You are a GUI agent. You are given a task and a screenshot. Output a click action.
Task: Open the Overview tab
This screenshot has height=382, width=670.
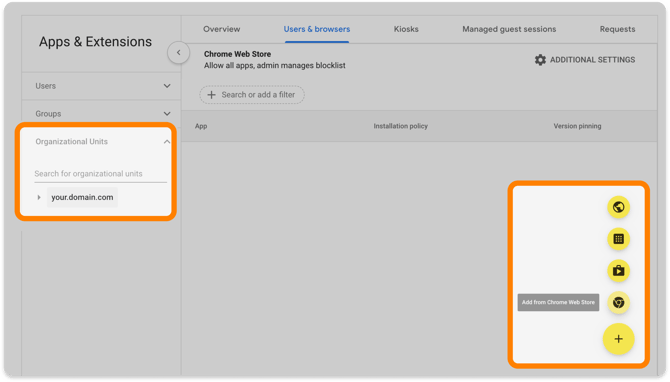pyautogui.click(x=221, y=29)
